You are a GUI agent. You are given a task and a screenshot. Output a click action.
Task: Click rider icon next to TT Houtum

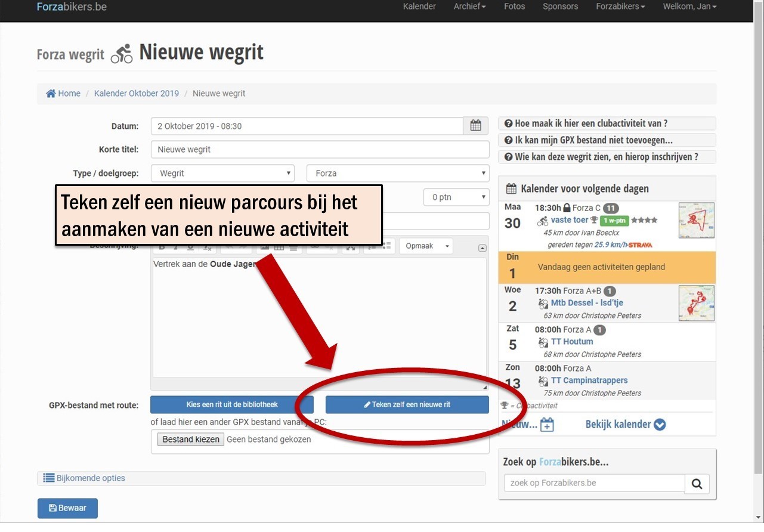point(543,342)
